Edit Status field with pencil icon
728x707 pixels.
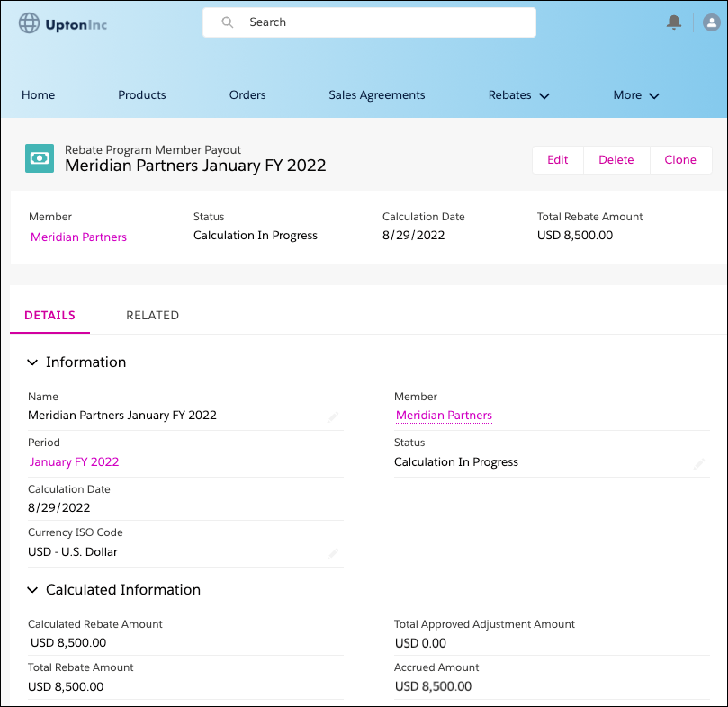698,464
